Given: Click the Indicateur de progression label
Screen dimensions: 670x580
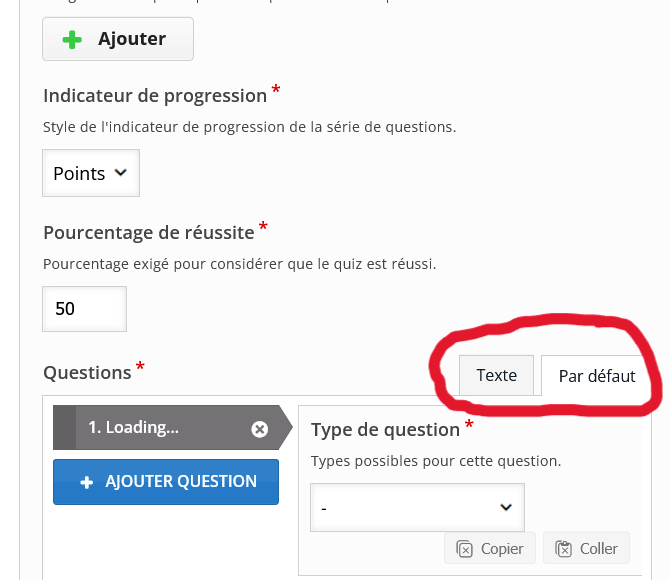Looking at the screenshot, I should (x=155, y=96).
